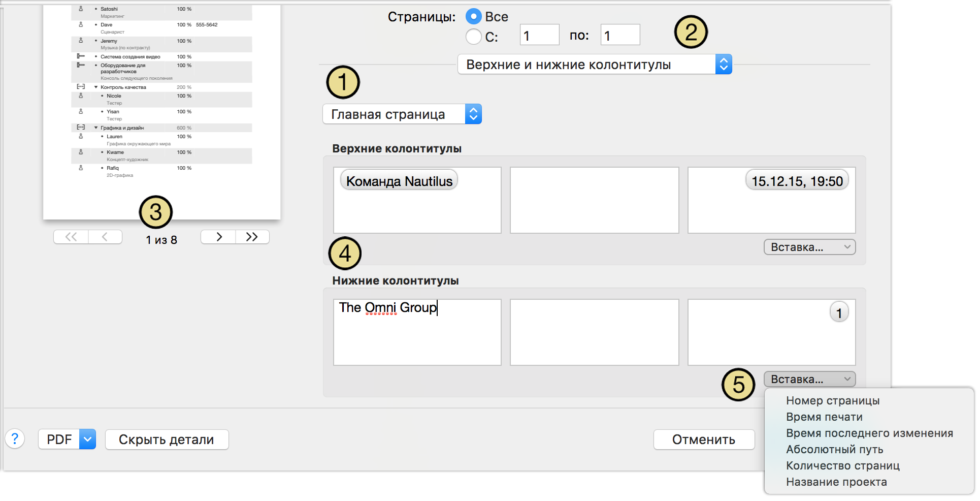
Task: Go to previous preview page
Action: 105,237
